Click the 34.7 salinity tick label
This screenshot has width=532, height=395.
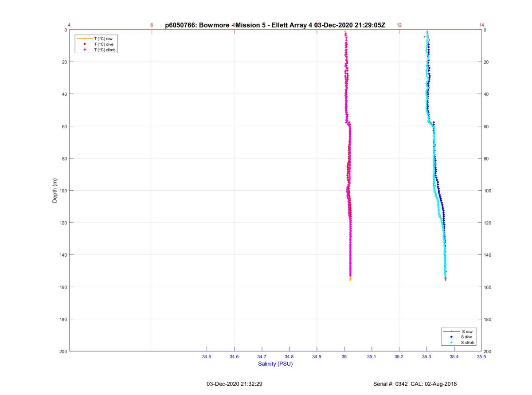pyautogui.click(x=262, y=356)
